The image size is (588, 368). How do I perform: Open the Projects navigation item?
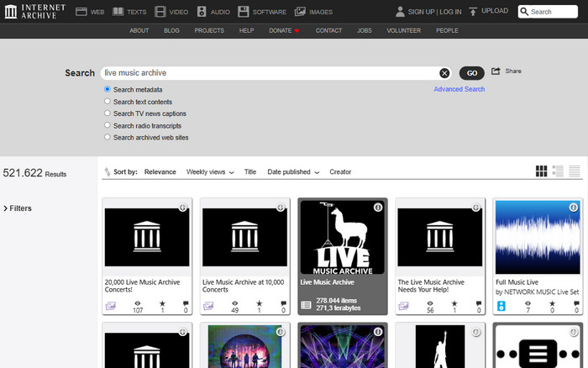[x=209, y=30]
